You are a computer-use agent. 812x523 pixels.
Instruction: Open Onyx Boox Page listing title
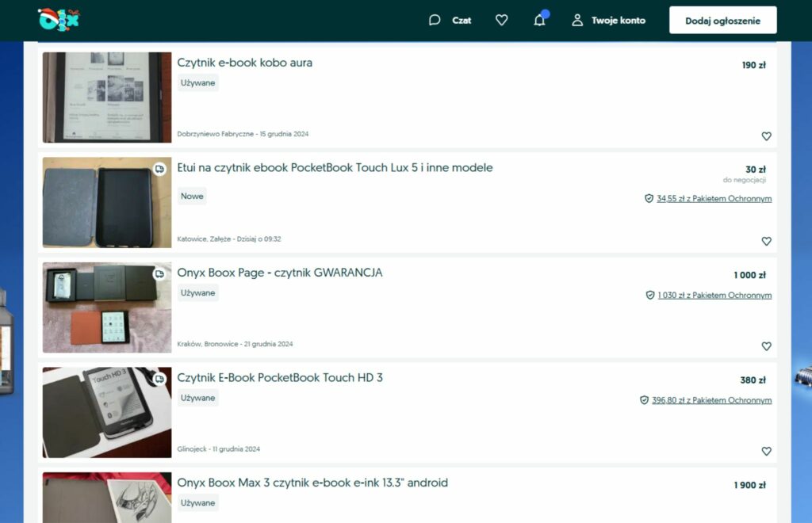click(280, 273)
